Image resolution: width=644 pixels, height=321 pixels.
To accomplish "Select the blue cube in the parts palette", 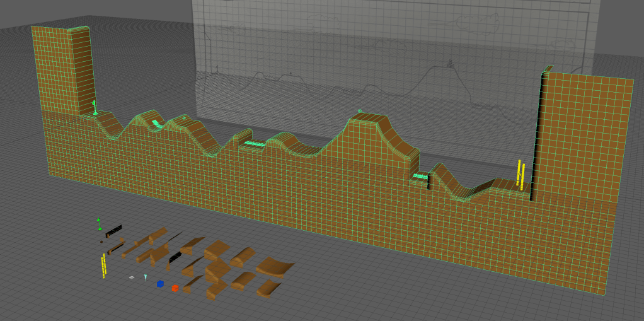I will pos(160,284).
